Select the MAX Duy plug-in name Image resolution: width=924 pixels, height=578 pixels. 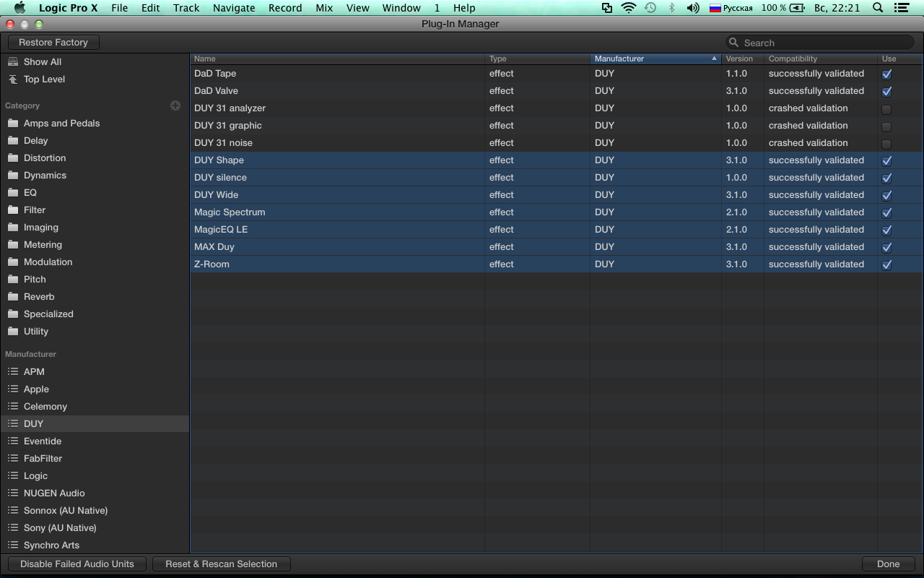pos(214,247)
